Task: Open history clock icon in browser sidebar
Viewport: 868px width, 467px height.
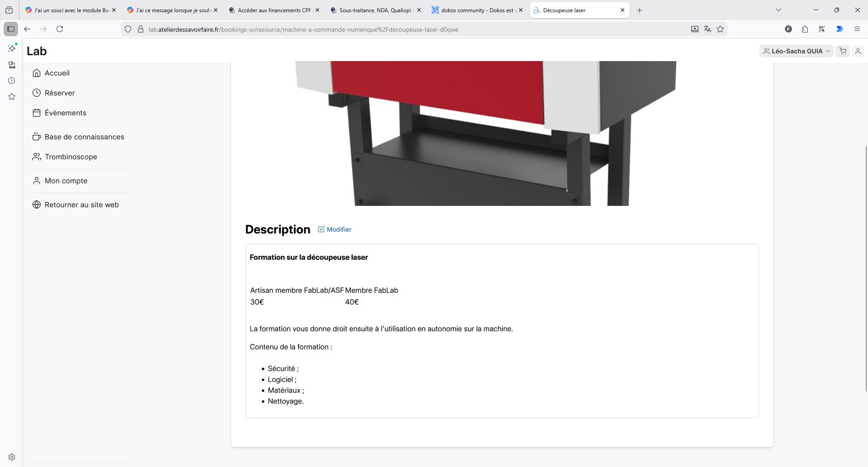Action: 12,81
